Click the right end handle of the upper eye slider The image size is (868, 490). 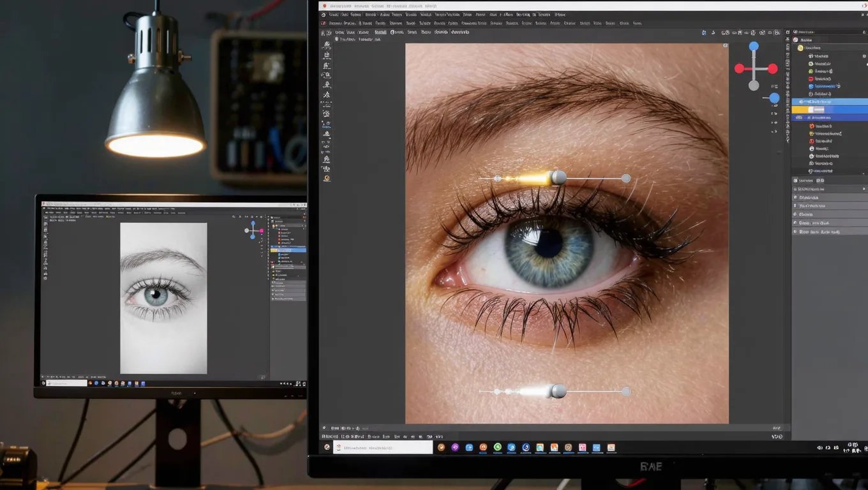point(626,179)
